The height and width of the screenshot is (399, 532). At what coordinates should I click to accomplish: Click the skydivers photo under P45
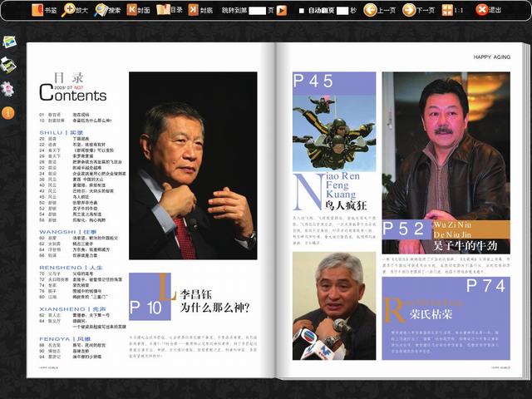pyautogui.click(x=334, y=133)
